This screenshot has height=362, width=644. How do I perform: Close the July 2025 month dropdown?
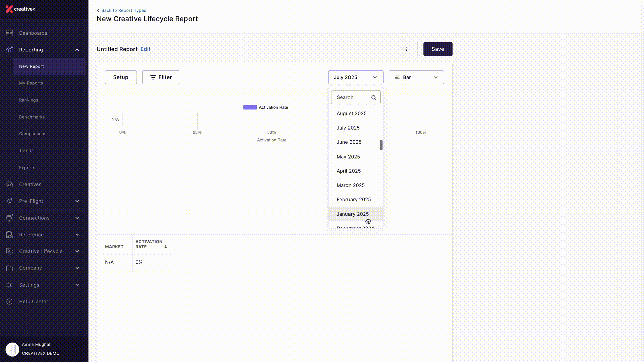tap(356, 77)
